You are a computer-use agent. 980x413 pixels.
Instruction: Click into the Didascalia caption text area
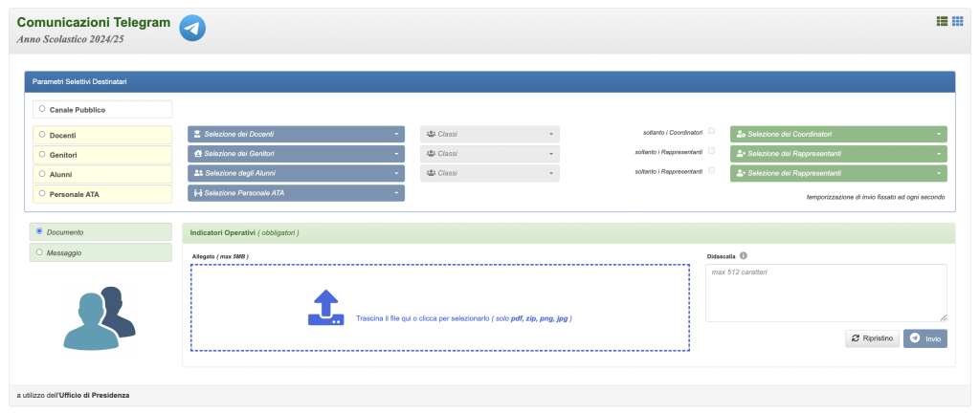(x=826, y=293)
